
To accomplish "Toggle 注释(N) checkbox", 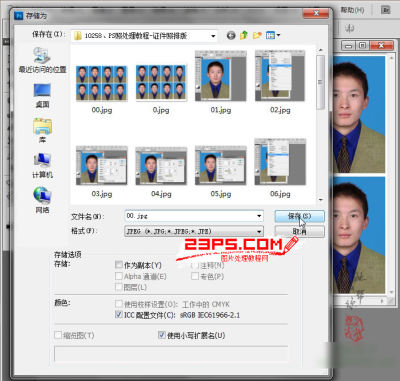I will 195,265.
